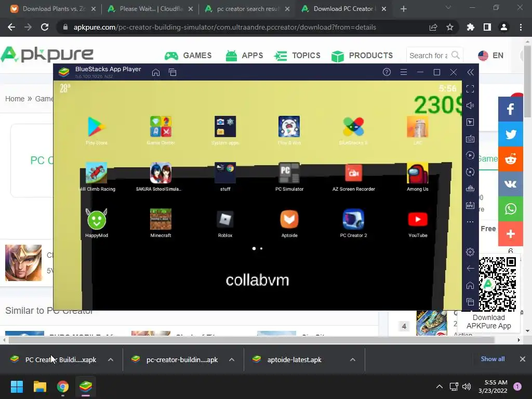Screen dimensions: 532x399
Task: Open AZ Screen Recorder app
Action: (353, 172)
